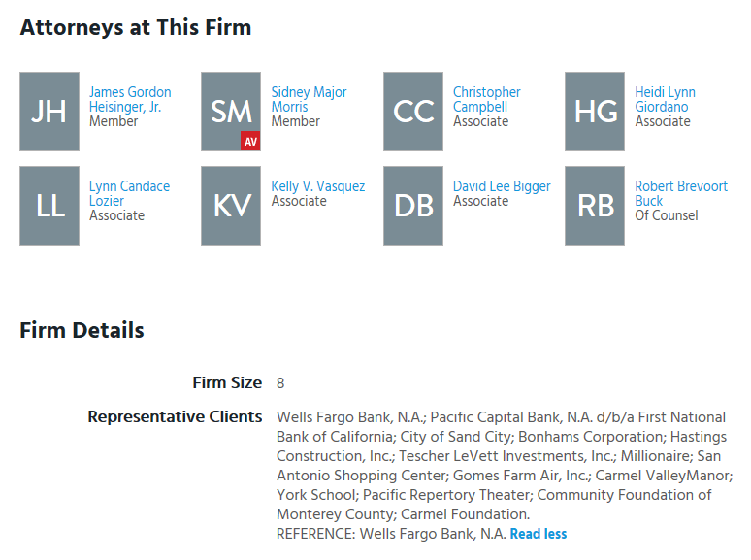
Task: Click the HG initials avatar
Action: pyautogui.click(x=595, y=112)
